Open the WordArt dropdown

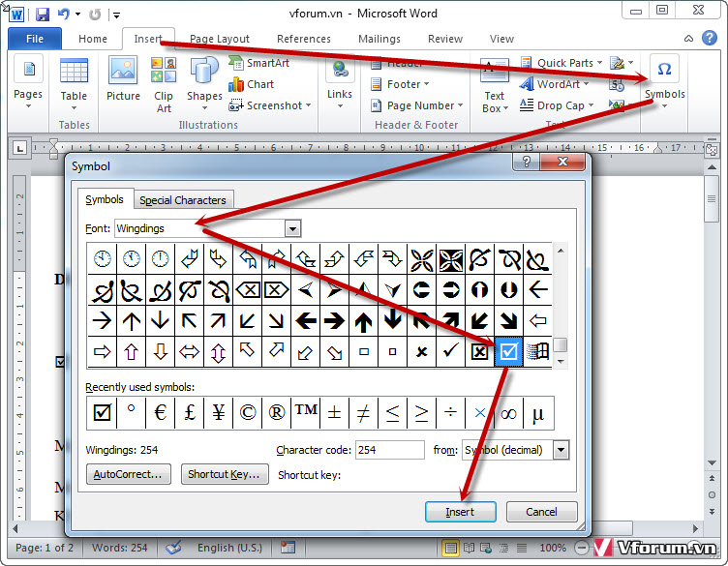(x=554, y=84)
